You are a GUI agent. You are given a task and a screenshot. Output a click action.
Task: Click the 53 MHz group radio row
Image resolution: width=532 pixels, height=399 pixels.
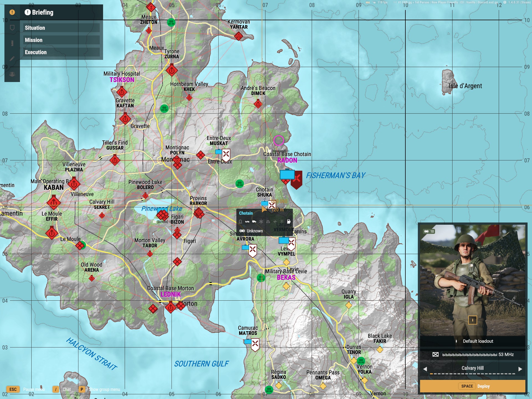tap(473, 354)
